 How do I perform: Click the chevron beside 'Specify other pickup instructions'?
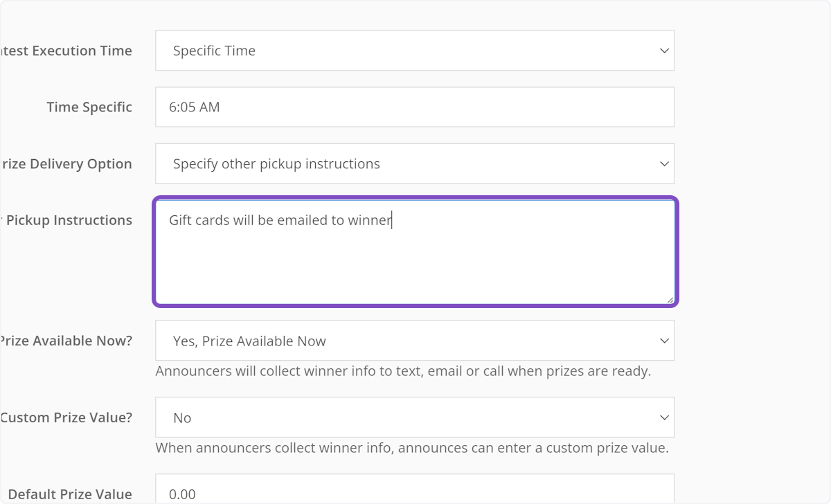(x=663, y=163)
